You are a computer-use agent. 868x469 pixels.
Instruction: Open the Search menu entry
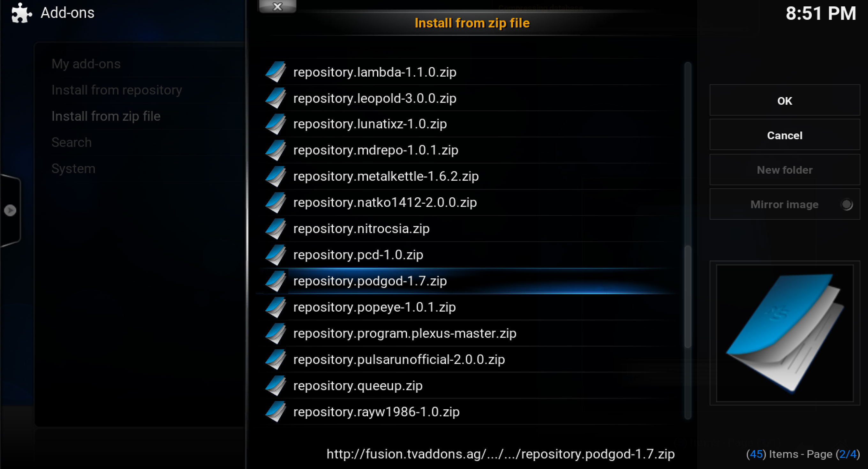72,142
